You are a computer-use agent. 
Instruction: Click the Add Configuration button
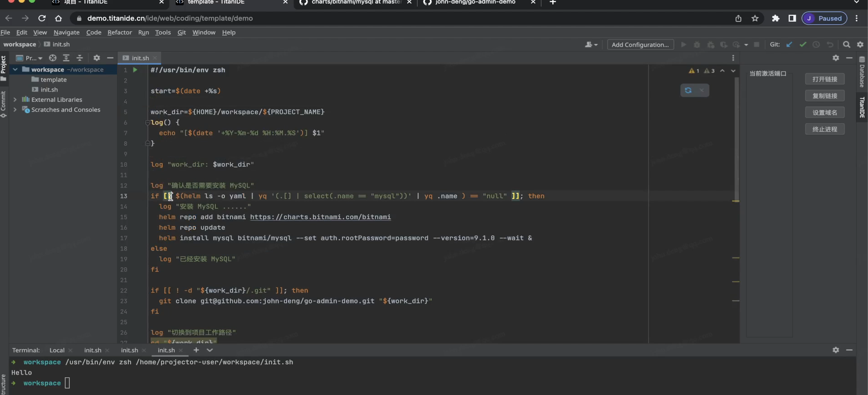(x=640, y=44)
